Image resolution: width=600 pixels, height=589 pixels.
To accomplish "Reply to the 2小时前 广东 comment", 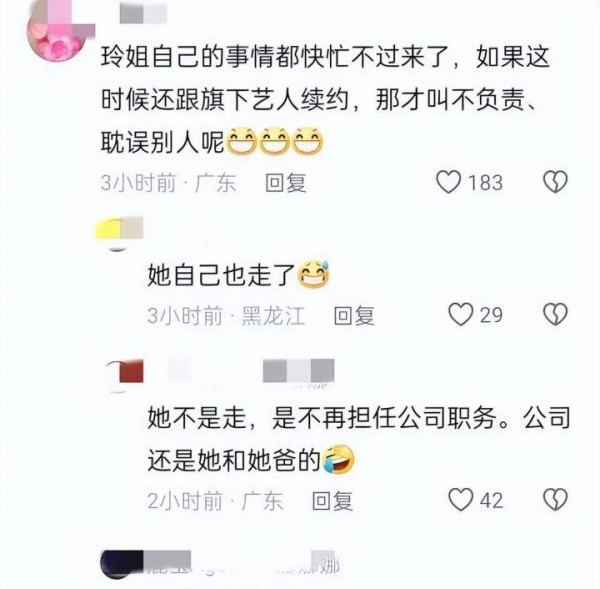I will 332,501.
